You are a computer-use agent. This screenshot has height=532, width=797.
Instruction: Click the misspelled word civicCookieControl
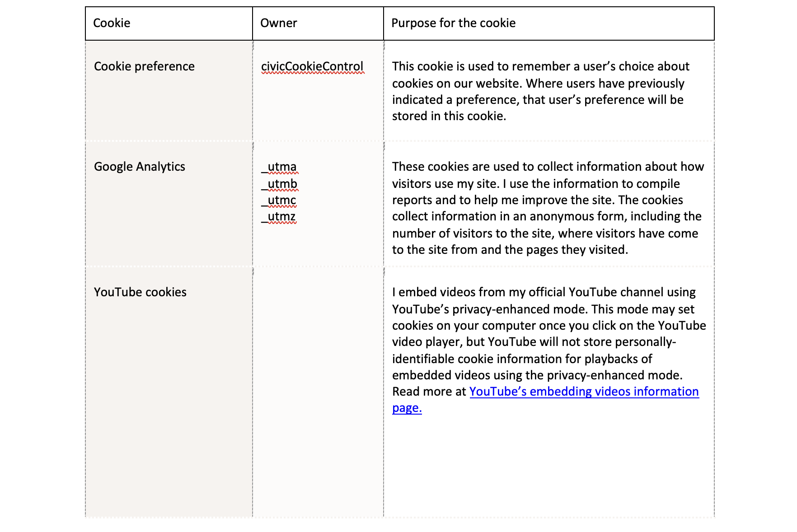click(x=312, y=66)
